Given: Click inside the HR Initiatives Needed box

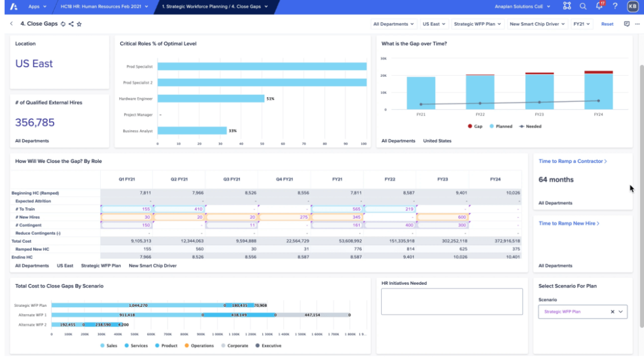Looking at the screenshot, I should pyautogui.click(x=452, y=301).
